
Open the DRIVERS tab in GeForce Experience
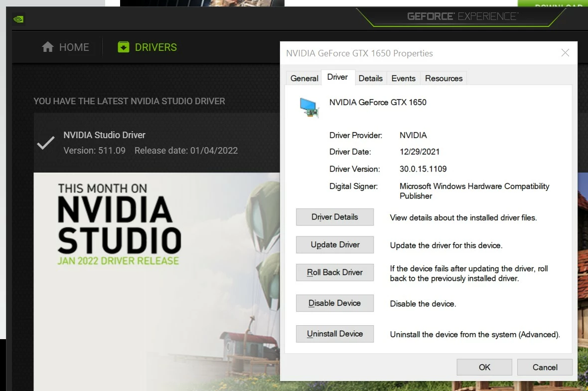coord(147,47)
